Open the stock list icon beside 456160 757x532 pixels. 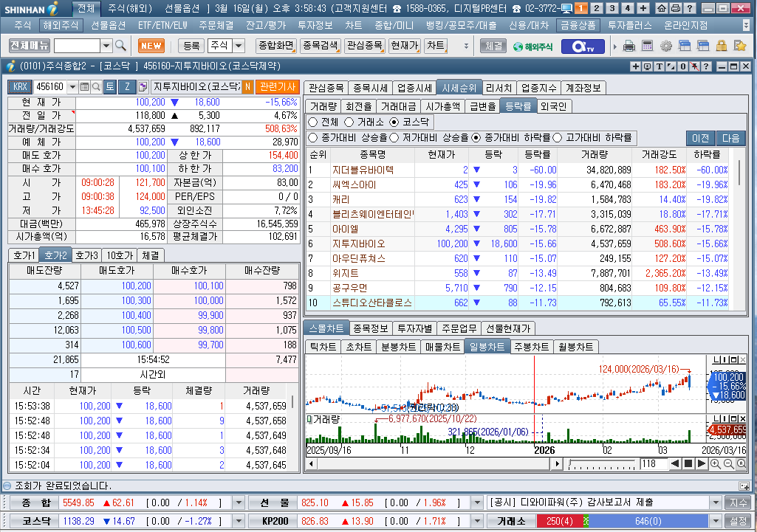pos(84,87)
